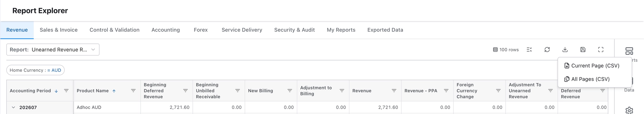Image resolution: width=644 pixels, height=114 pixels.
Task: Switch to the My Reports tab
Action: coord(341,30)
